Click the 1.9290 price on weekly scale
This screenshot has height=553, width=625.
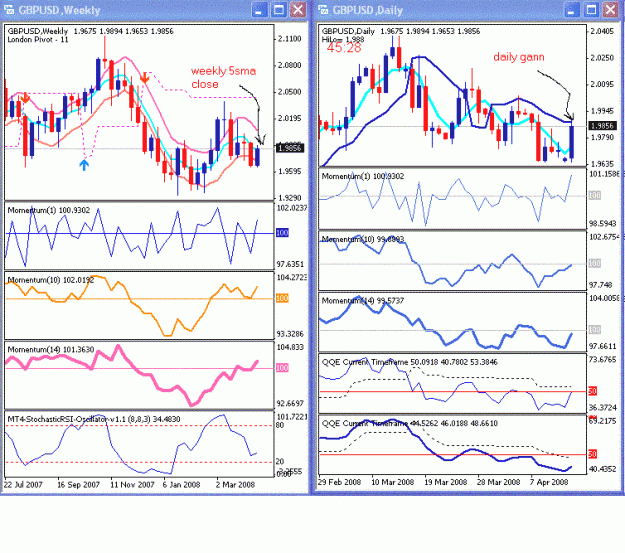[290, 198]
